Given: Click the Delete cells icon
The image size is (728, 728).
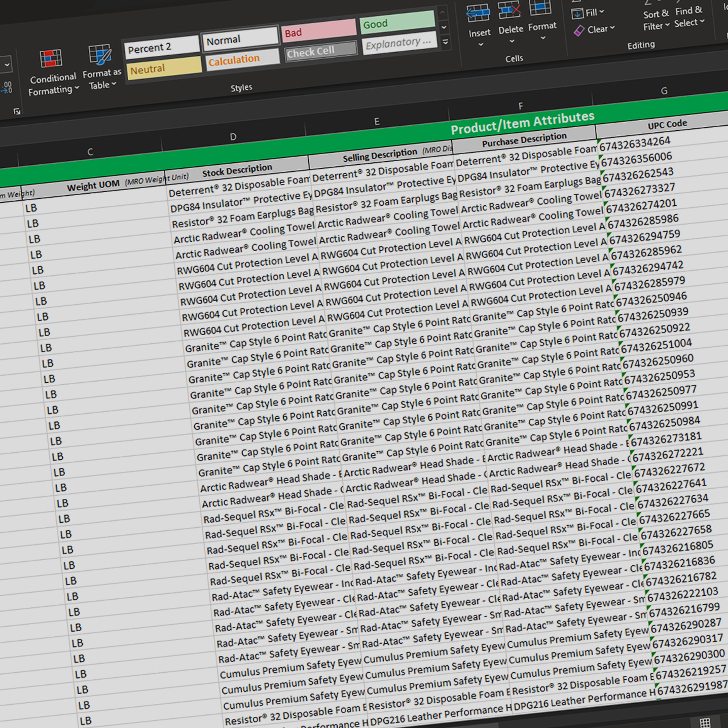Looking at the screenshot, I should (x=509, y=11).
